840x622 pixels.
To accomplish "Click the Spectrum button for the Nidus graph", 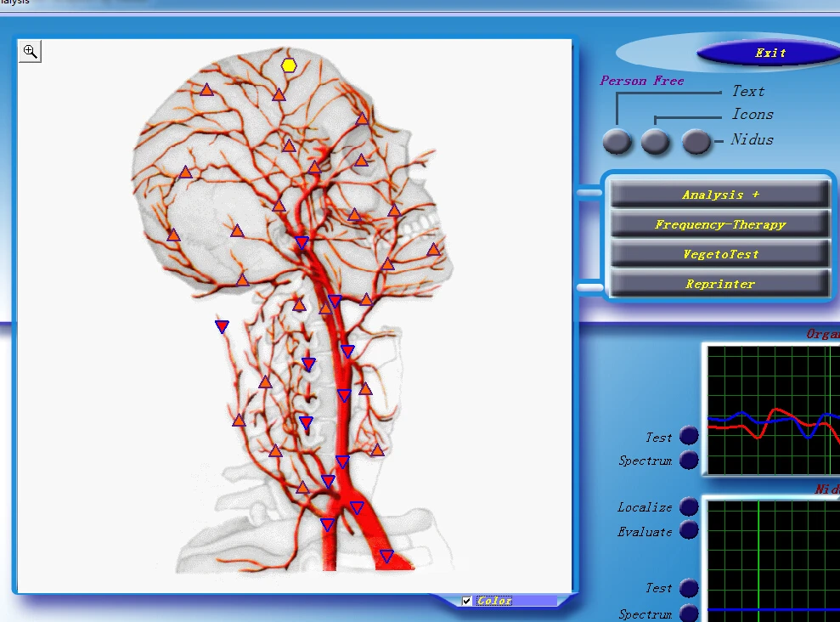I will pyautogui.click(x=689, y=613).
